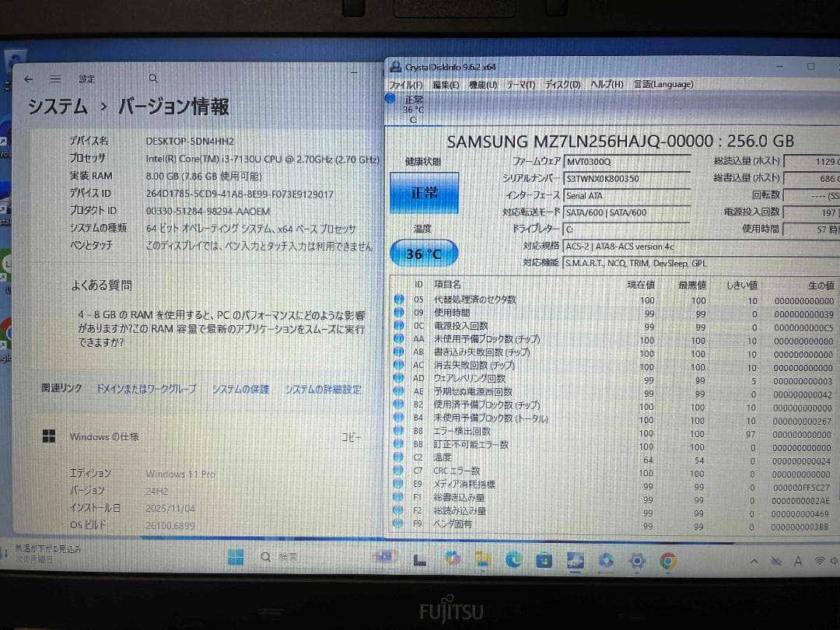Open 言語(Language) menu in CrystalDiskInfo
This screenshot has height=630, width=840.
pos(663,84)
